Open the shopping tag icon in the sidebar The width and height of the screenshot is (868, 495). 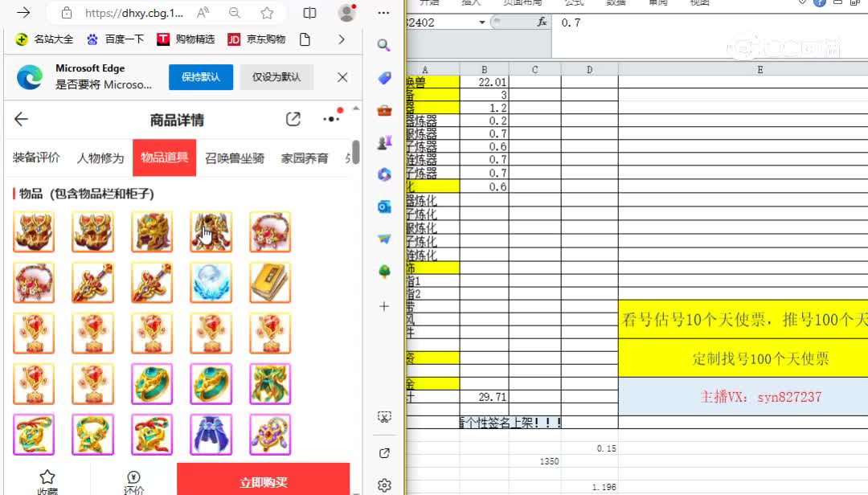[x=384, y=78]
